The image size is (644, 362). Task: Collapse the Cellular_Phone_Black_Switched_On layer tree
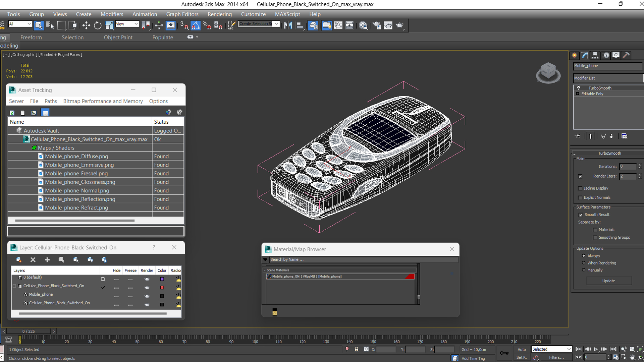(x=14, y=286)
